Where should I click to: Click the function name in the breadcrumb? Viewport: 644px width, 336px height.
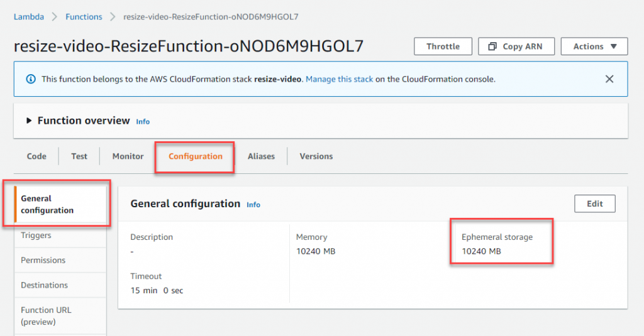pos(211,17)
